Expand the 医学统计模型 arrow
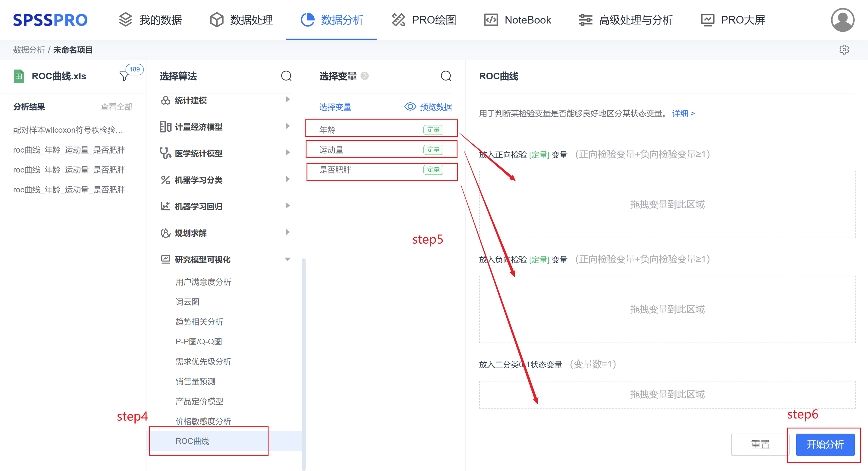868x471 pixels. 288,153
